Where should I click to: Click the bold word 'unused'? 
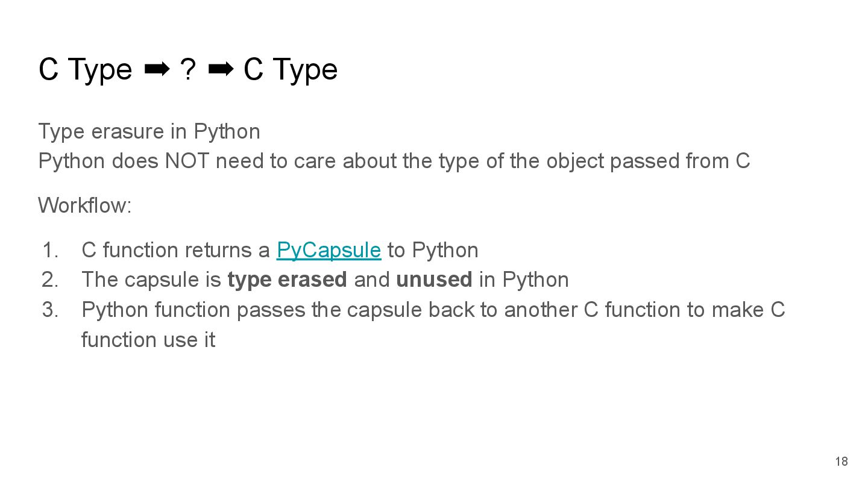434,280
